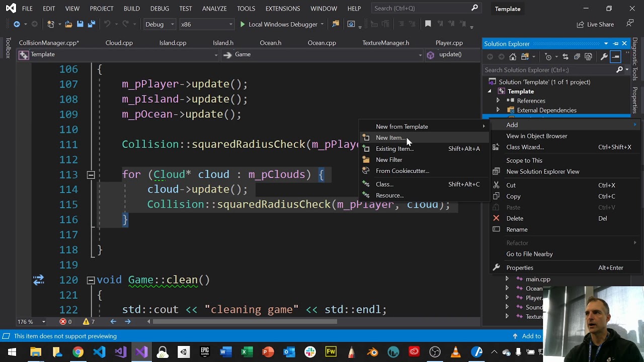Viewport: 644px width, 362px height.
Task: Collapse the for loop at line 113
Action: [91, 174]
